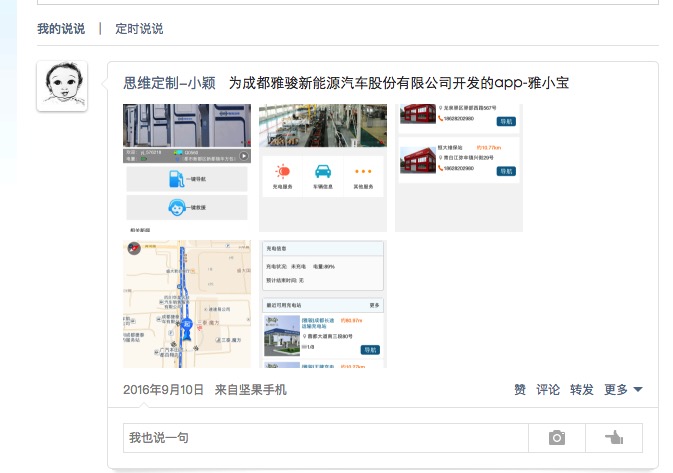Click the 转发 repost link
The image size is (673, 473).
(582, 390)
